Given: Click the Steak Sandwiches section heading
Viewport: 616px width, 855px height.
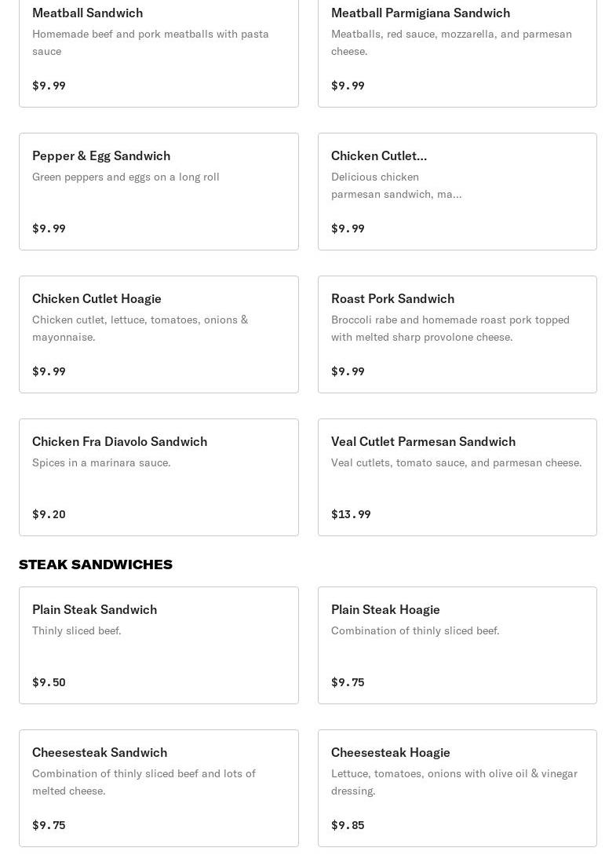Looking at the screenshot, I should click(96, 565).
